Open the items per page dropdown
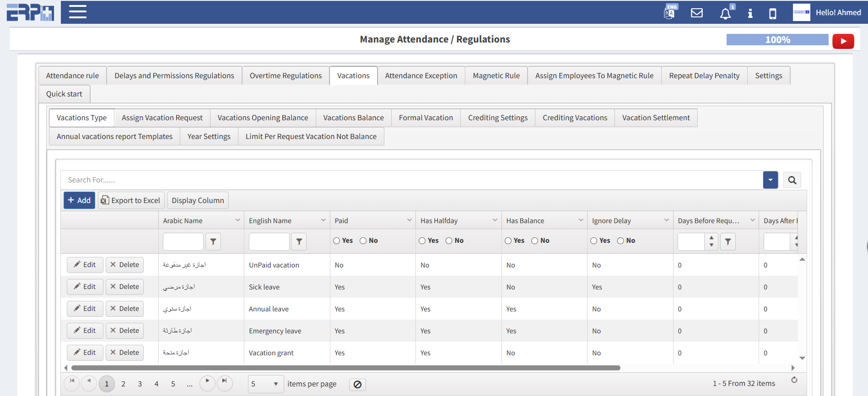The width and height of the screenshot is (868, 396). [275, 384]
